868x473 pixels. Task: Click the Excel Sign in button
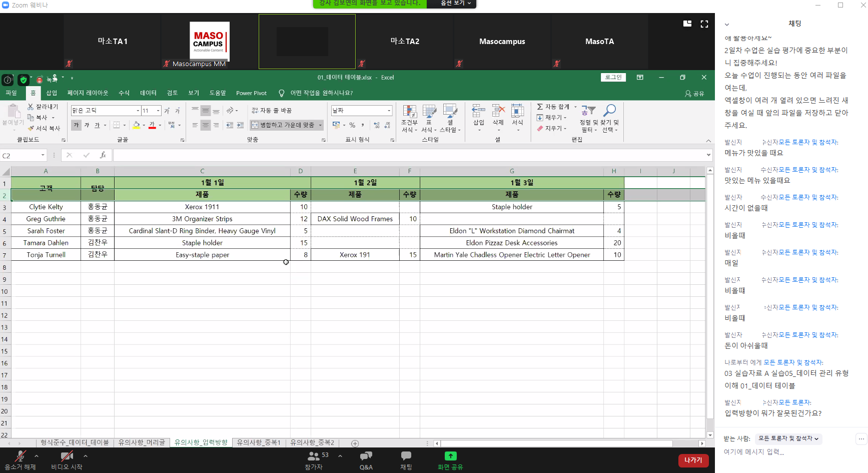(x=613, y=77)
